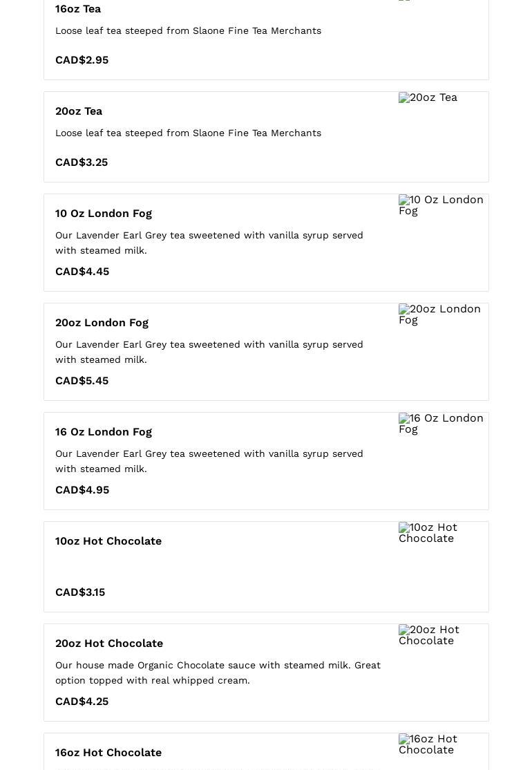Select the 16oz Tea item title
532x770 pixels.
(78, 9)
